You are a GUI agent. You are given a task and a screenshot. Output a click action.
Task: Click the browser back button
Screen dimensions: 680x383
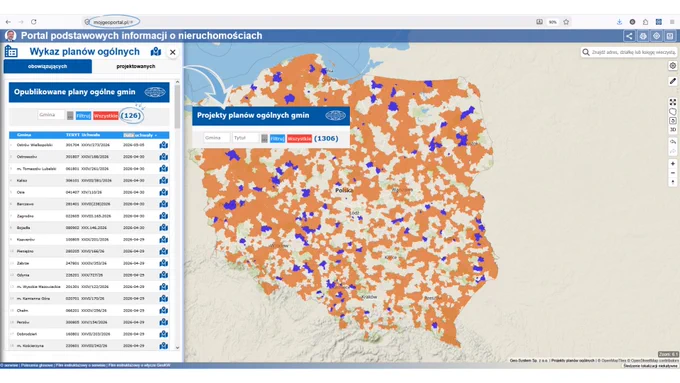point(8,22)
